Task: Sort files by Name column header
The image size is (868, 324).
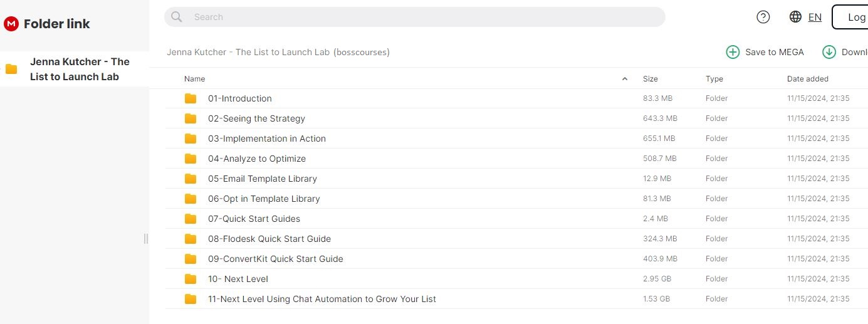Action: click(x=195, y=79)
